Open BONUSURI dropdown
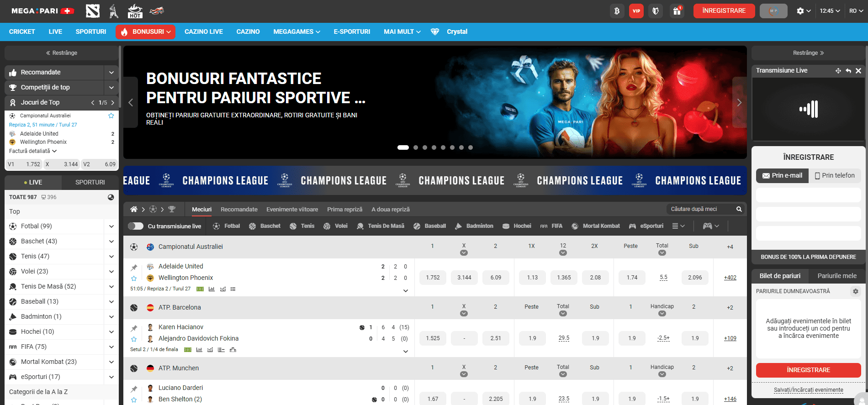Viewport: 868px width, 405px height. point(145,32)
